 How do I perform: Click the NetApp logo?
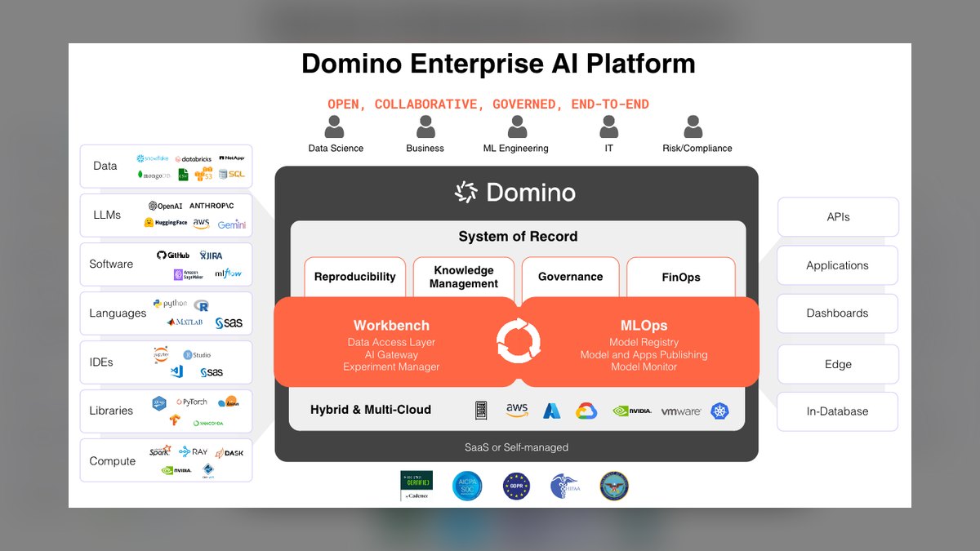(231, 158)
